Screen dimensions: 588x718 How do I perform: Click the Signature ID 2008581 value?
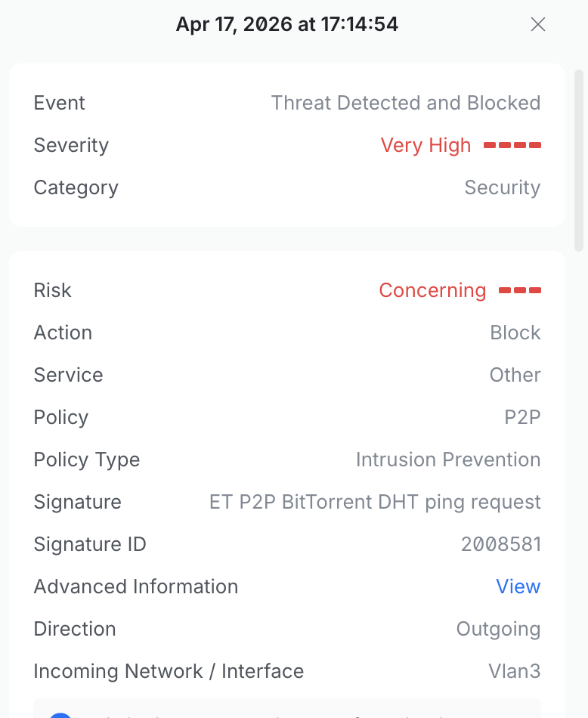click(500, 544)
